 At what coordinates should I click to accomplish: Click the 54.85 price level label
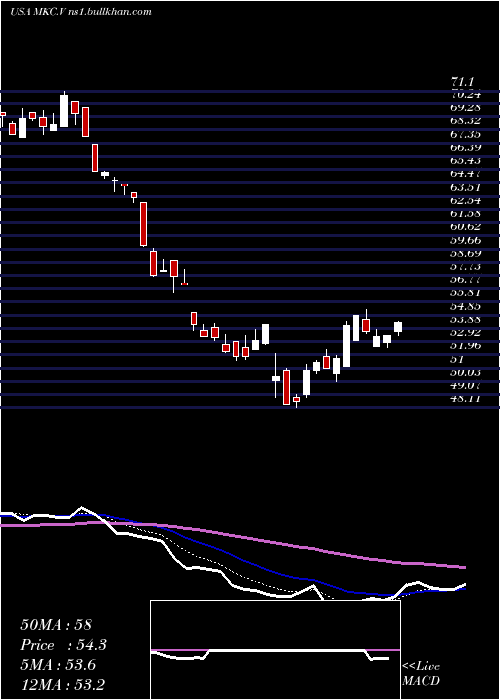(x=466, y=306)
